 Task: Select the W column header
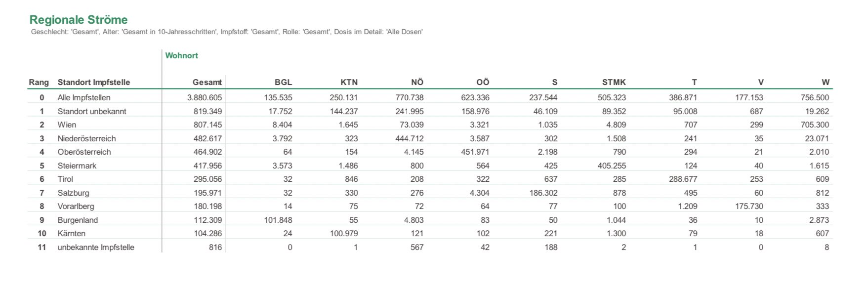(826, 82)
